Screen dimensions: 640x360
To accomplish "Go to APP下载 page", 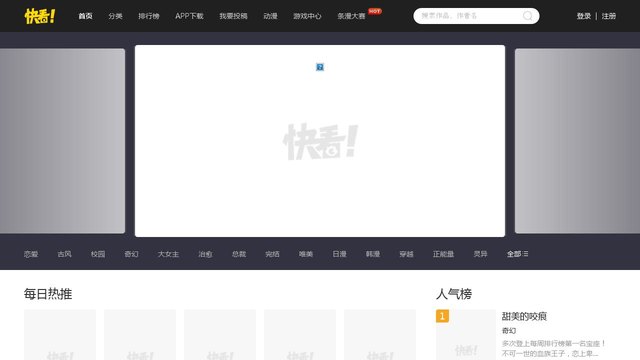I will [189, 16].
